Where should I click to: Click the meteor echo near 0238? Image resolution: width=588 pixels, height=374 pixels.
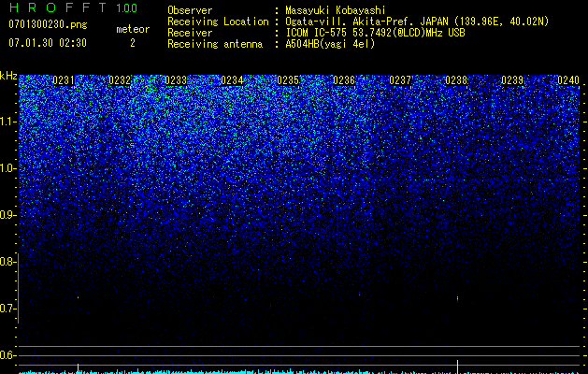(457, 298)
